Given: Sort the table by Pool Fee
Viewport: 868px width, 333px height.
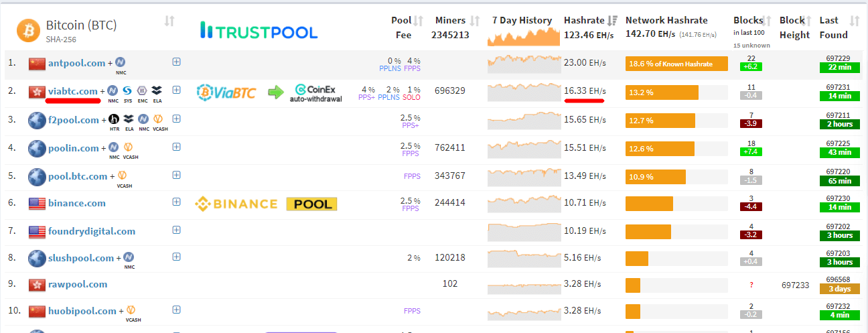Looking at the screenshot, I should coord(419,21).
